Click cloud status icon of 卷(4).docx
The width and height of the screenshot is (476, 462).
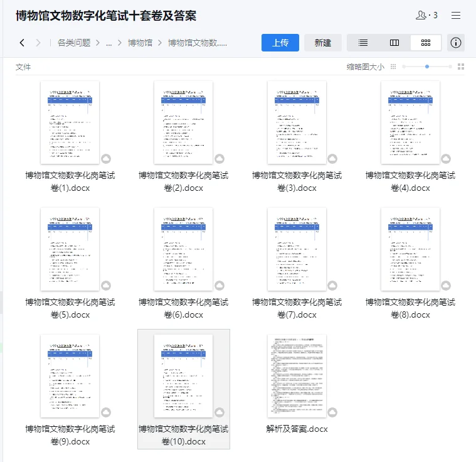click(446, 159)
